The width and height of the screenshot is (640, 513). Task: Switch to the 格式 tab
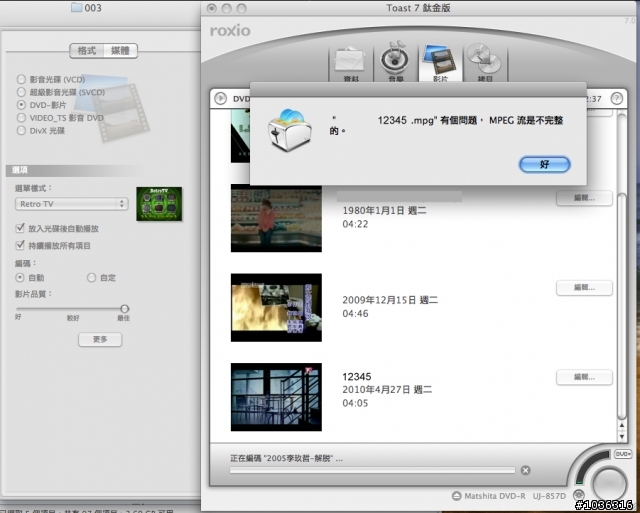(x=87, y=51)
